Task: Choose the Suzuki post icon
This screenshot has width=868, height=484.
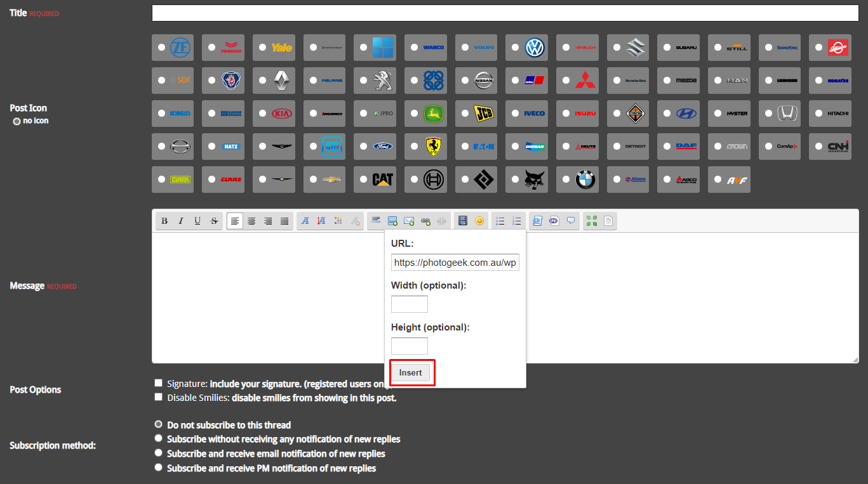Action: pos(617,48)
